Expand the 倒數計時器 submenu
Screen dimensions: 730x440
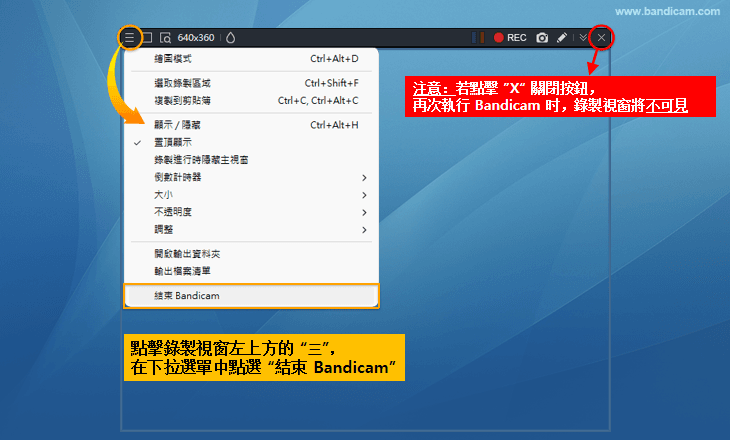click(251, 177)
